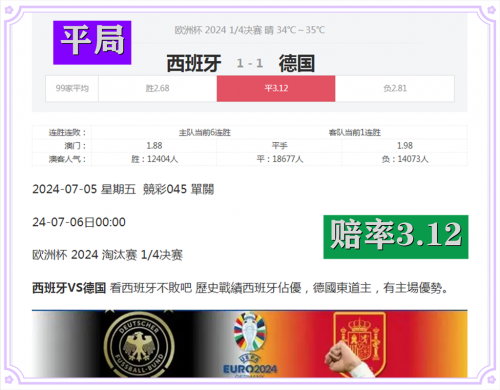Image resolution: width=500 pixels, height=390 pixels.
Task: Click the Macau odds value 1.98
Action: (x=405, y=146)
